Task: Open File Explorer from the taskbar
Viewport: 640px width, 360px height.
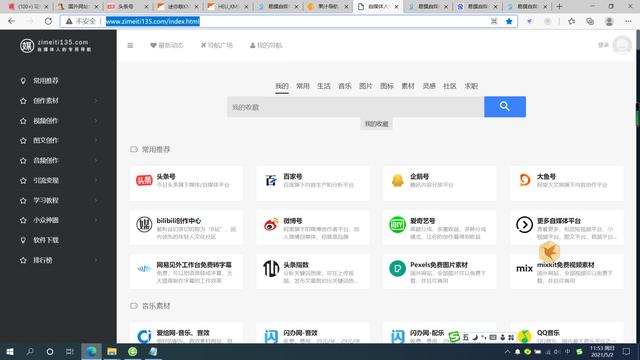Action: pyautogui.click(x=112, y=351)
